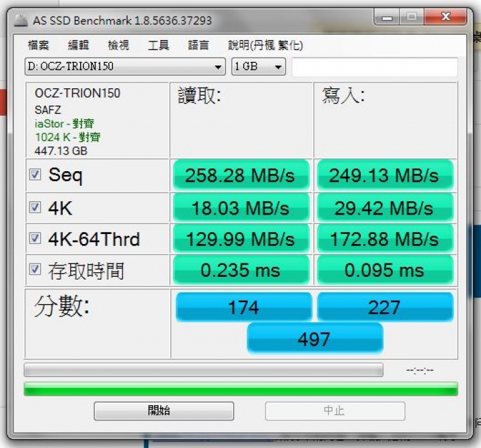Expand the 1 GB test size dropdown
481x448 pixels.
tap(259, 66)
